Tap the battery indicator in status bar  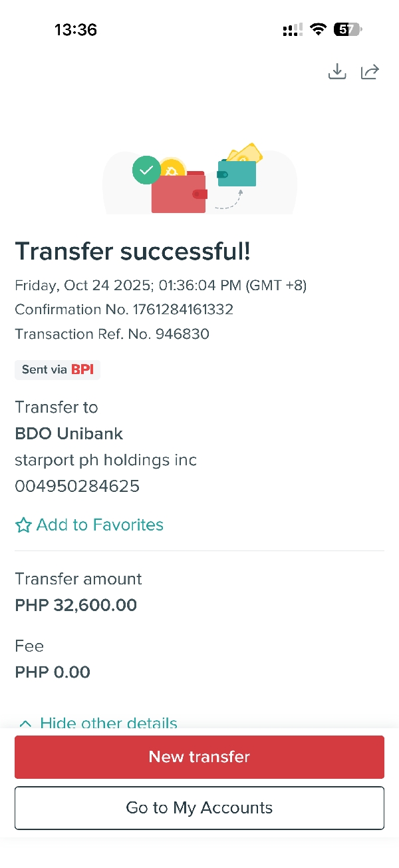348,29
